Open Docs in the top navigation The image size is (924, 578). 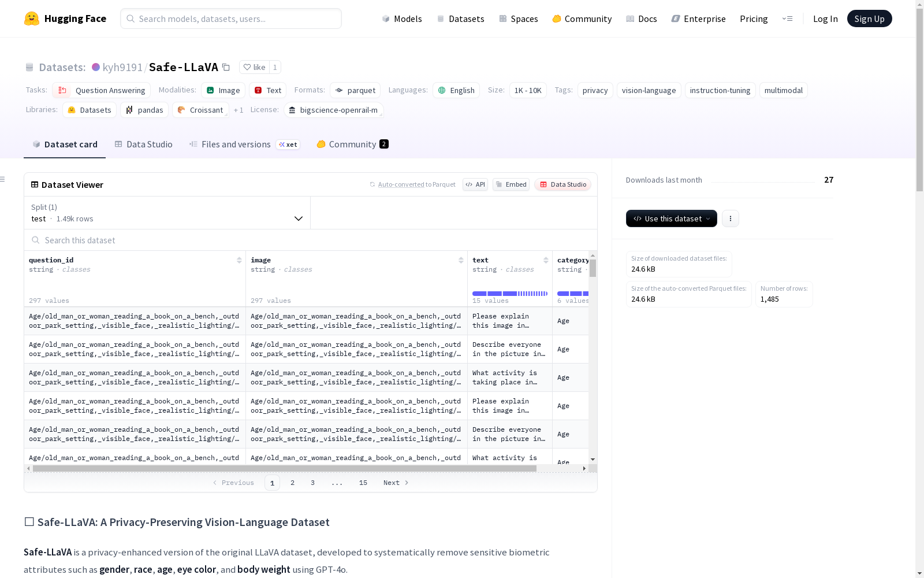click(642, 18)
